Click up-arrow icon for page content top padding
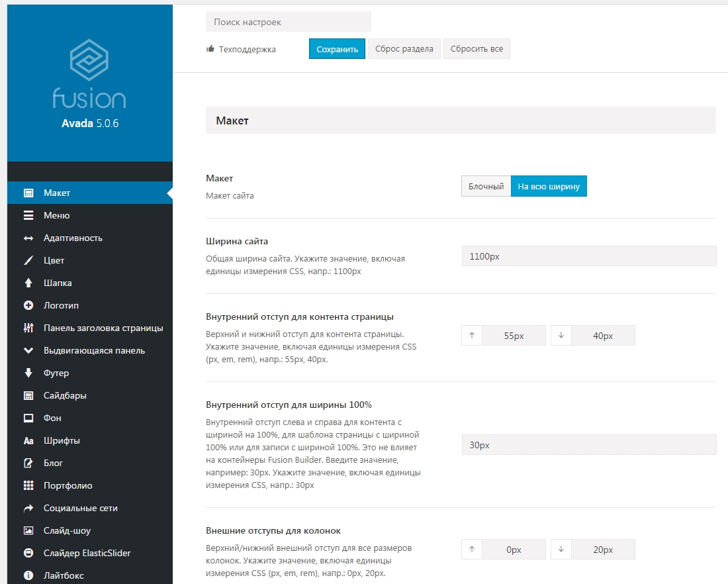Screen dimensions: 728x584 [x=472, y=336]
